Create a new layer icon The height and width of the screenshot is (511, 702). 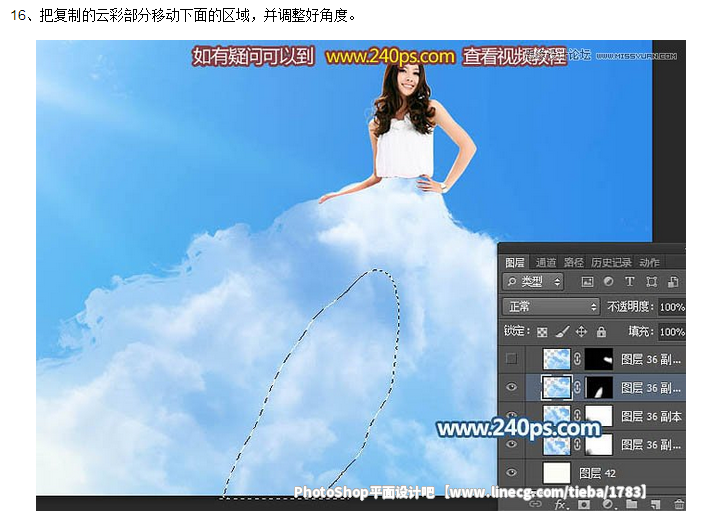pos(655,505)
